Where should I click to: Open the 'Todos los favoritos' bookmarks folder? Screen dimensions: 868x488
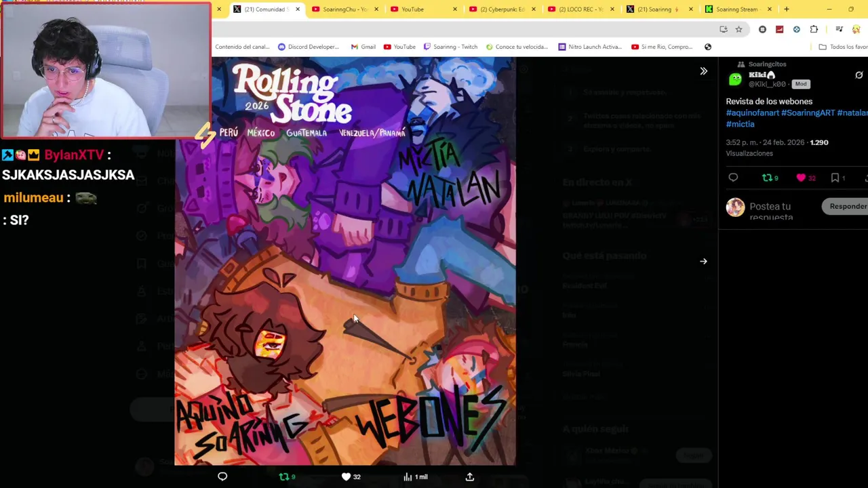[843, 47]
